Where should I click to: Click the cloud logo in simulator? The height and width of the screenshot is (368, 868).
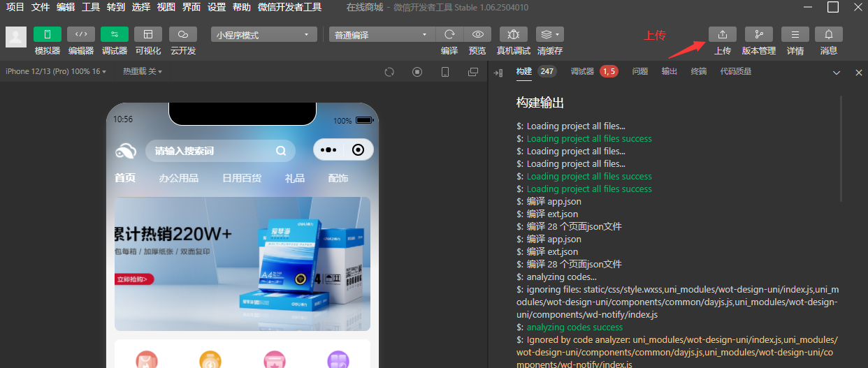[127, 151]
